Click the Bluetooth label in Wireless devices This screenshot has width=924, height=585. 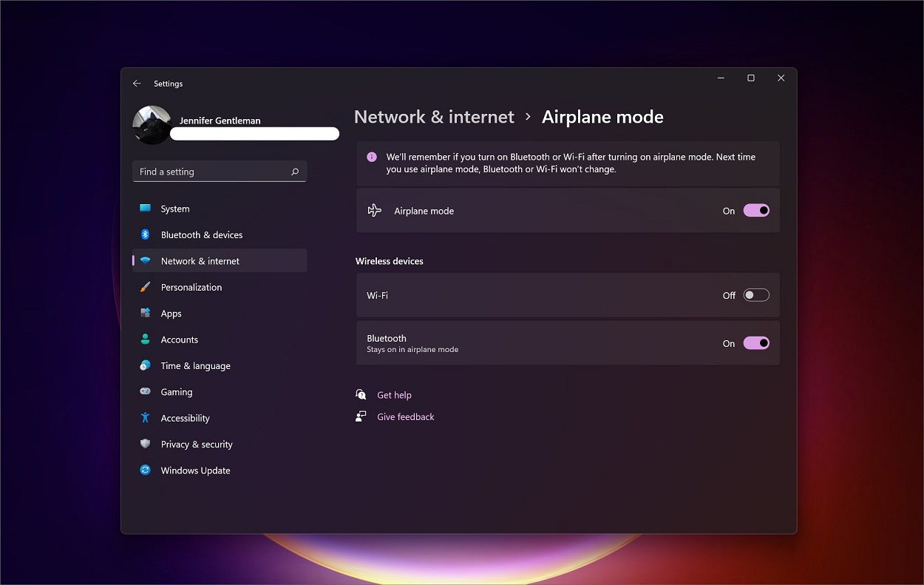387,338
